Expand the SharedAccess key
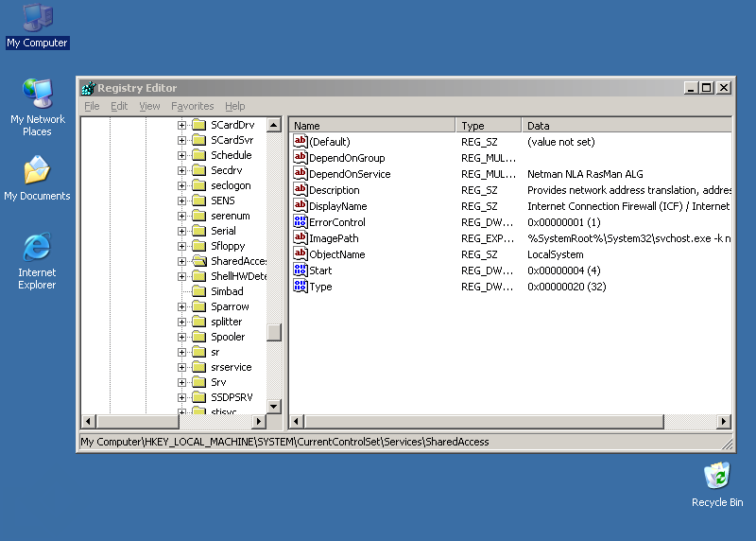The width and height of the screenshot is (756, 541). coord(181,261)
